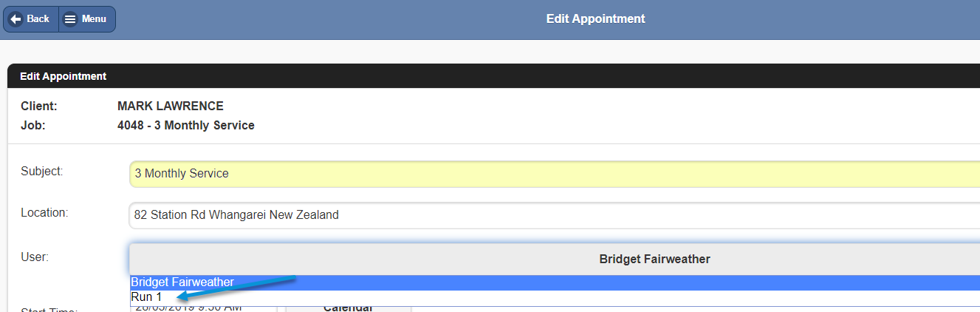This screenshot has width=980, height=312.
Task: Edit the Location address field
Action: tap(554, 215)
